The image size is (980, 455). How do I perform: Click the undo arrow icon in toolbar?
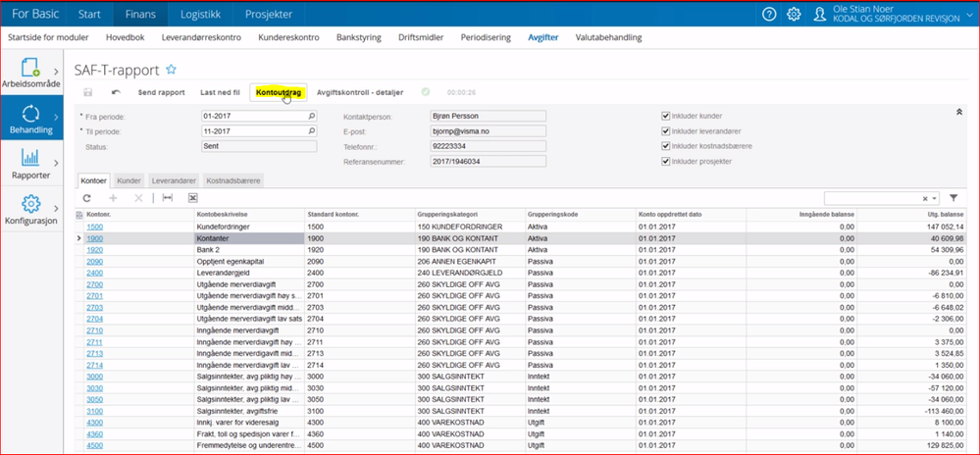click(116, 92)
